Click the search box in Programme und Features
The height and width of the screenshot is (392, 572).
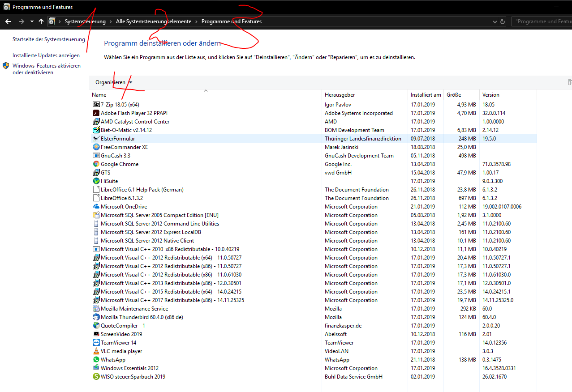(542, 21)
